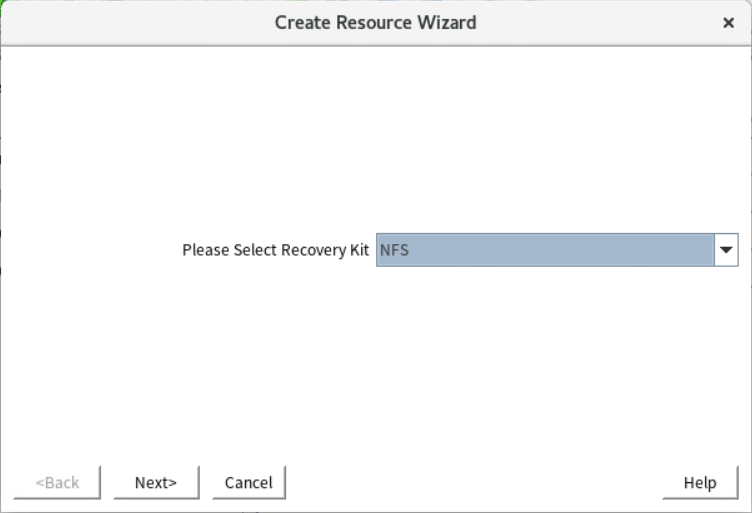The image size is (752, 513).
Task: Show help documentation for Recovery Kit selection
Action: tap(700, 482)
